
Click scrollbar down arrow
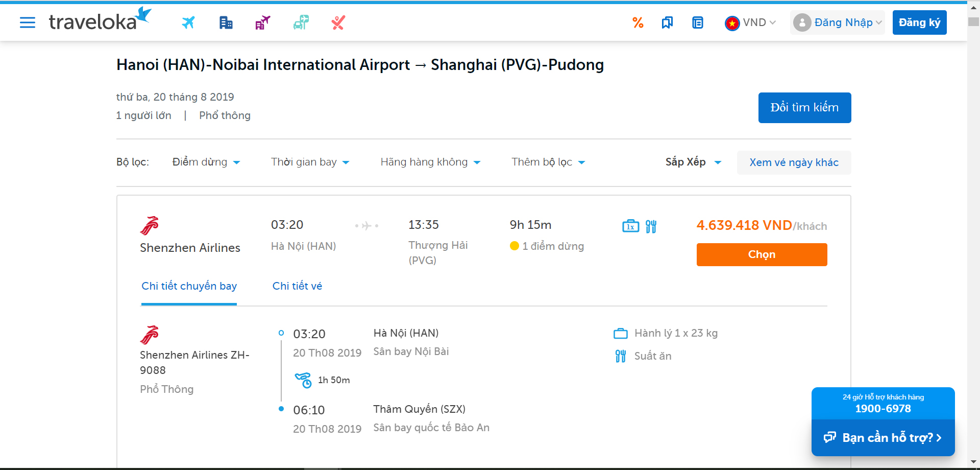coord(973,463)
